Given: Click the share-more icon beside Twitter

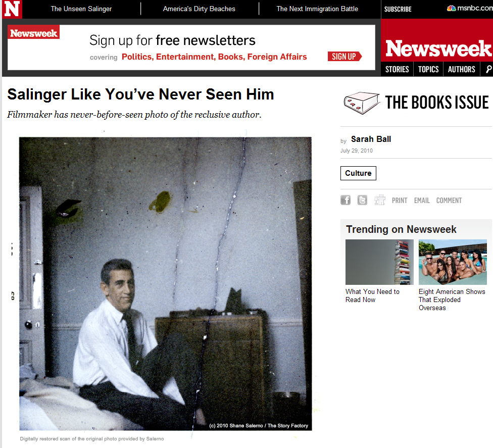Looking at the screenshot, I should 380,200.
